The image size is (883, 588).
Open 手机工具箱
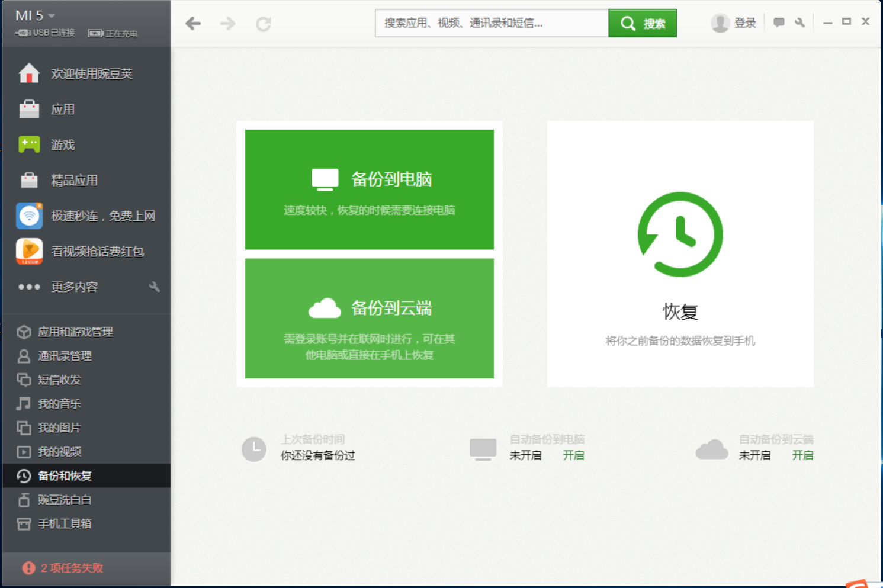tap(86, 523)
